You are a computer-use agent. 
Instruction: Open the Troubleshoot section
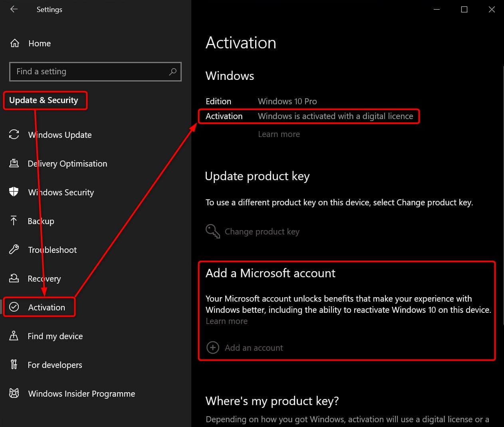(x=52, y=250)
